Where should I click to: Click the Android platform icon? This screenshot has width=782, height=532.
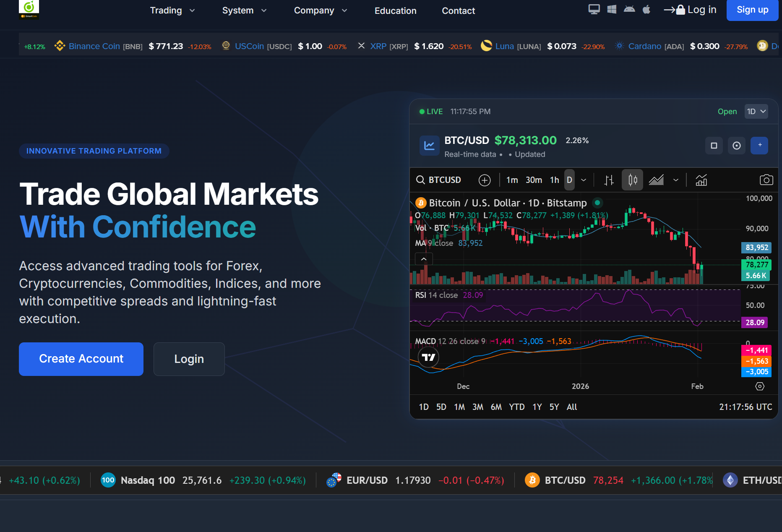629,9
